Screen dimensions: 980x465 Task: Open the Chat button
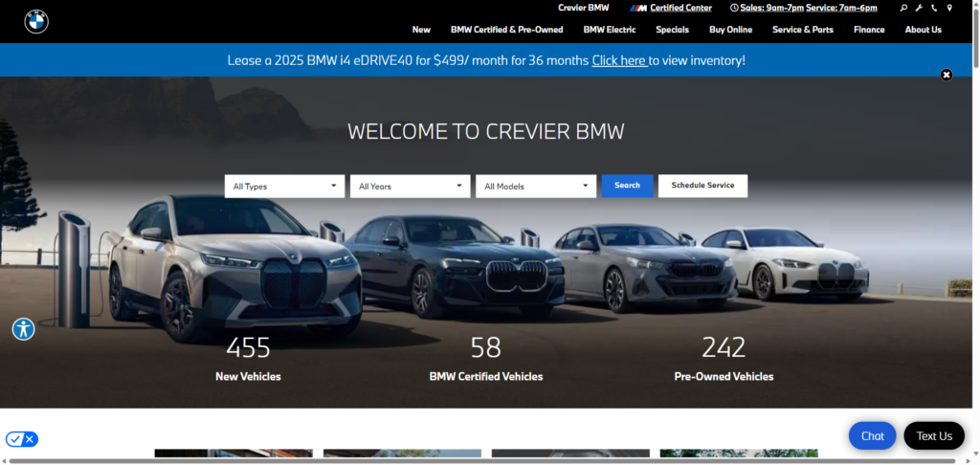[873, 435]
